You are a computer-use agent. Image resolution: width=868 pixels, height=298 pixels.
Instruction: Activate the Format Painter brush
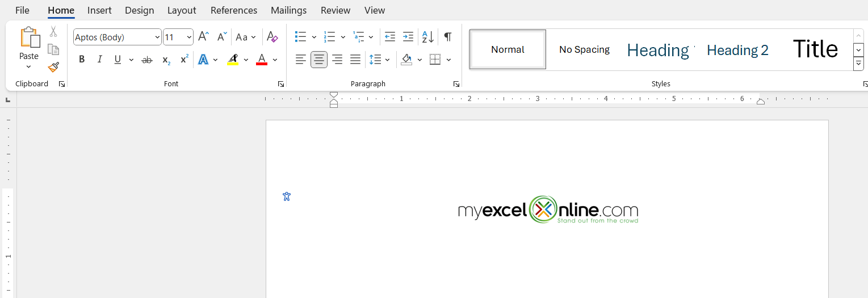pyautogui.click(x=53, y=67)
